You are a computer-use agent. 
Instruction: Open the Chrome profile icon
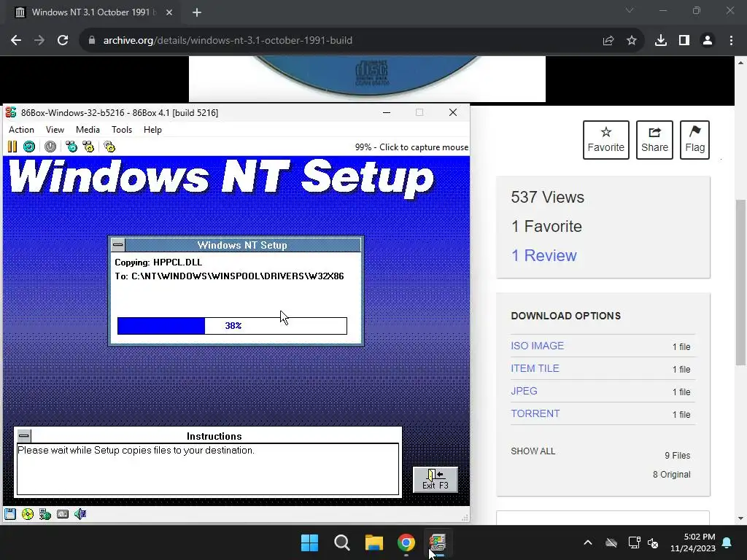point(708,41)
